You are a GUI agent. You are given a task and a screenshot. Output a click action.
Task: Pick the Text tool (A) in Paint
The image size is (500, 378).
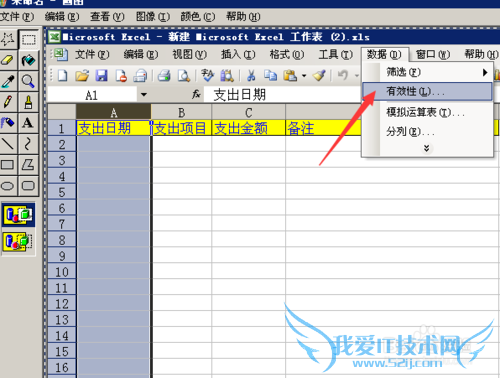tap(29, 123)
